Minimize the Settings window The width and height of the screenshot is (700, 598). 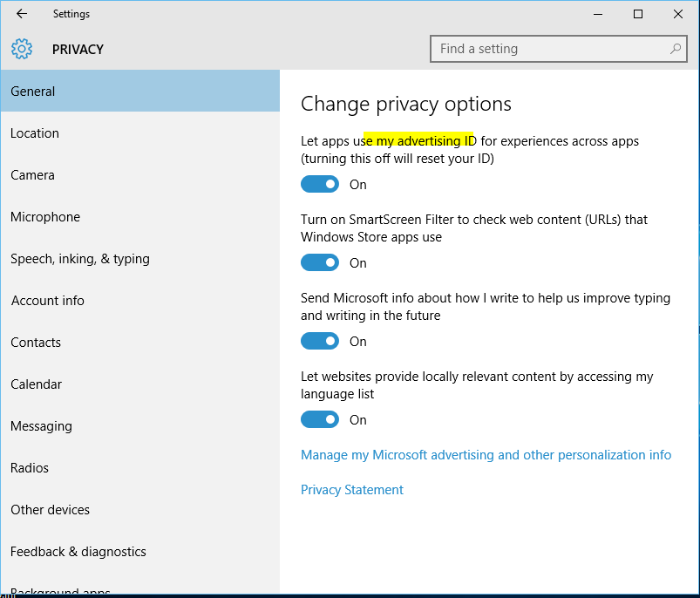click(598, 14)
